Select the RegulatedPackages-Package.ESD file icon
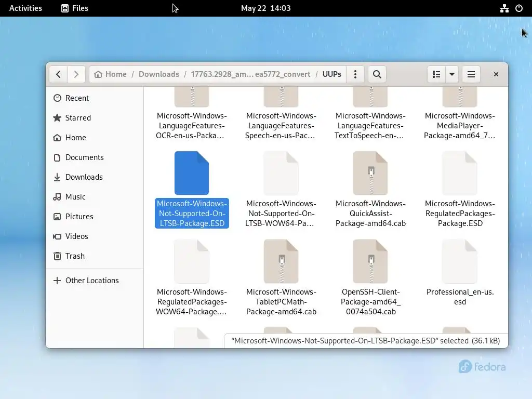The image size is (532, 399). (x=460, y=173)
